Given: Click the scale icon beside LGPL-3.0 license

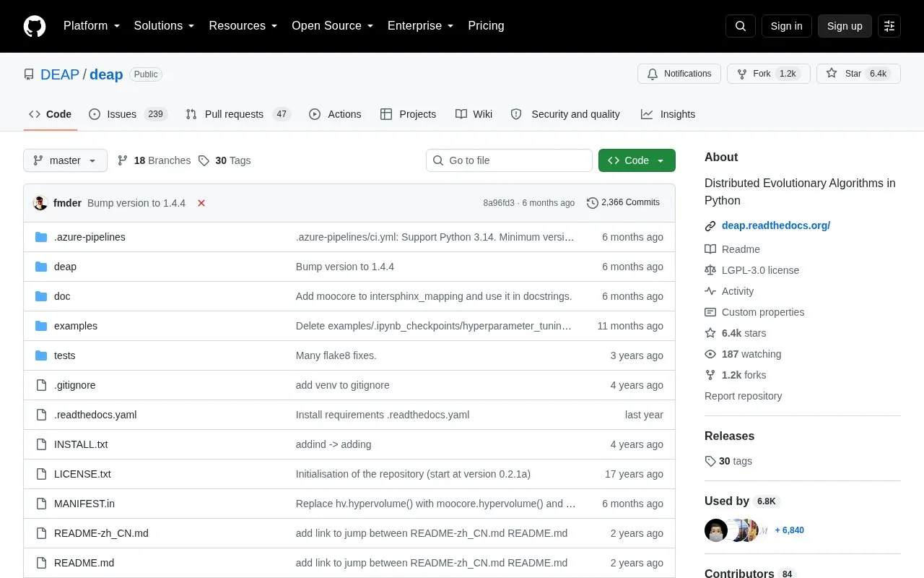Looking at the screenshot, I should coord(710,270).
